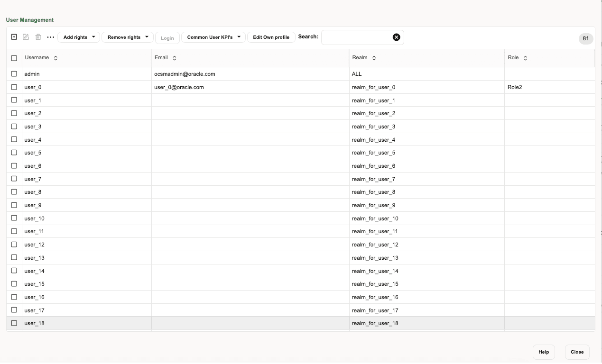Click inside the Search input field

(x=358, y=36)
